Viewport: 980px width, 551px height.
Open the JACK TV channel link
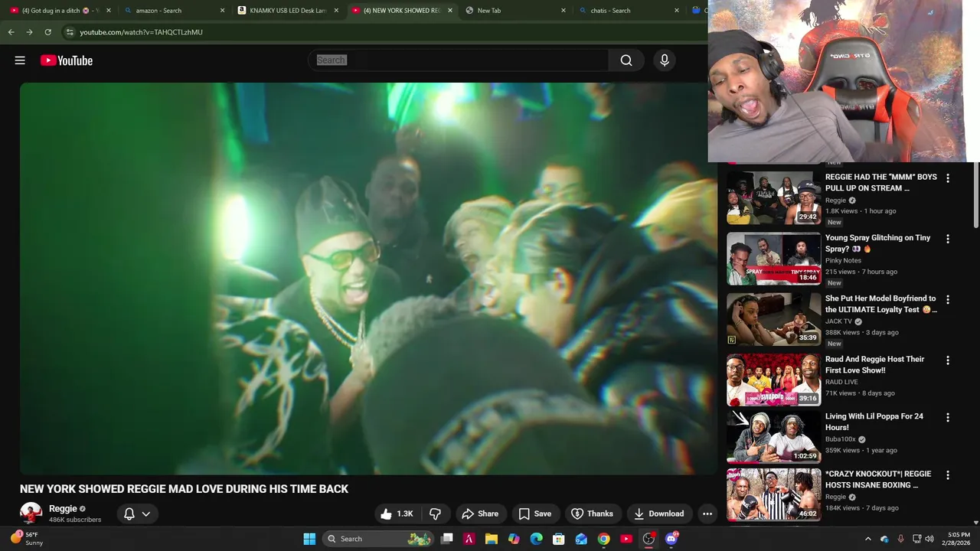[x=838, y=321]
